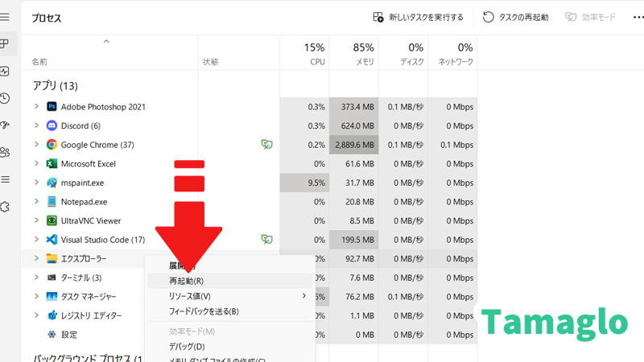644x362 pixels.
Task: Select デバッグ(D) in context menu
Action: pos(229,347)
